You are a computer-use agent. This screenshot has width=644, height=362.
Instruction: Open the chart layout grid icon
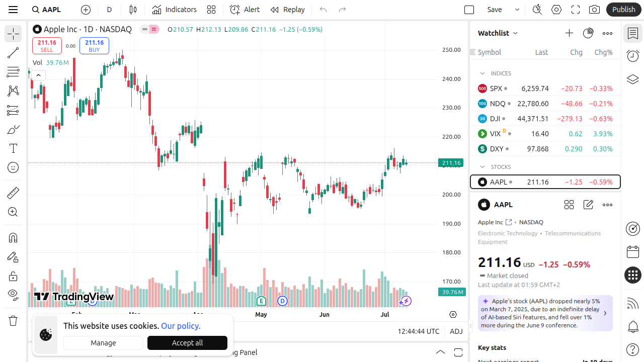point(211,10)
